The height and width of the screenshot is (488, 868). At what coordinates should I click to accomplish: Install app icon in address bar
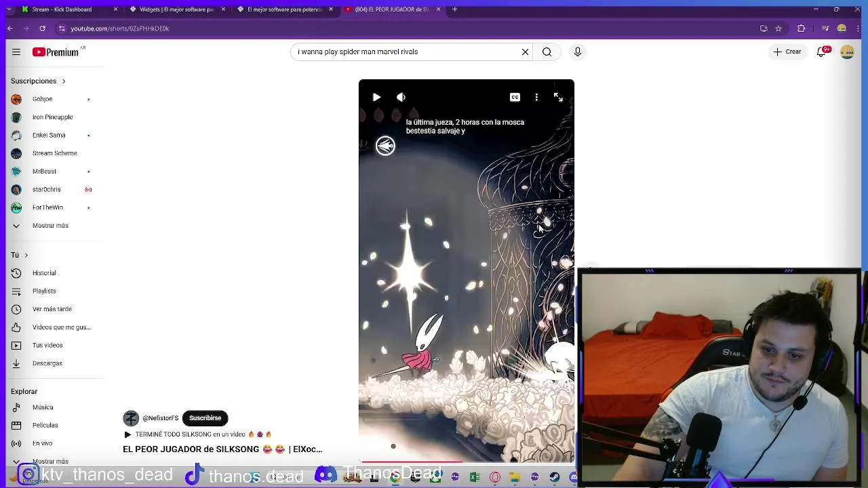point(764,28)
